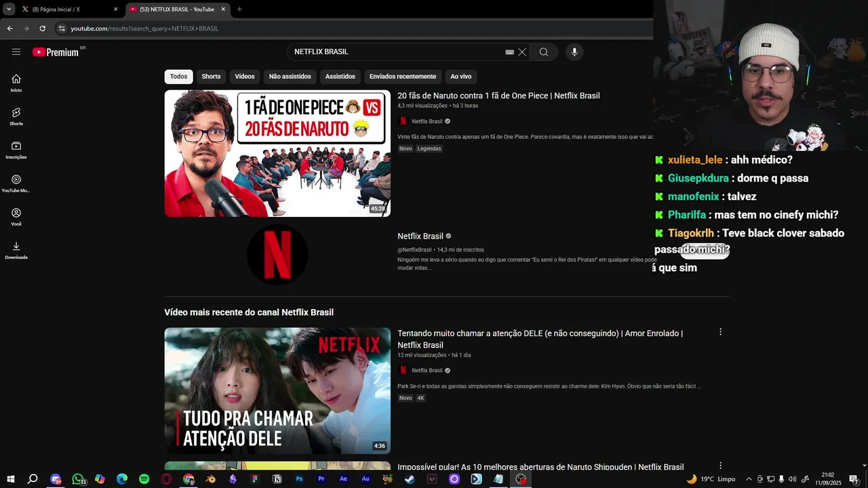This screenshot has width=868, height=488.
Task: Open the weather widget 19°C Limpo
Action: pos(711,479)
